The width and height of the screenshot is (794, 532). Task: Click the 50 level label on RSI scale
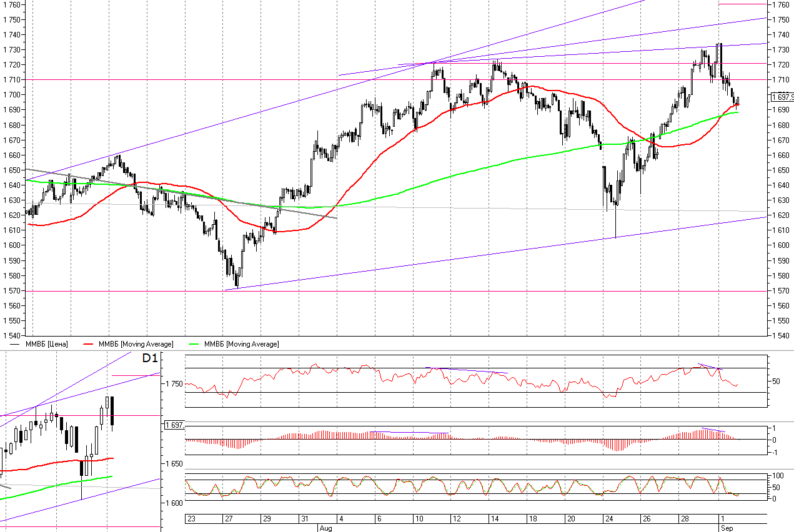[777, 381]
